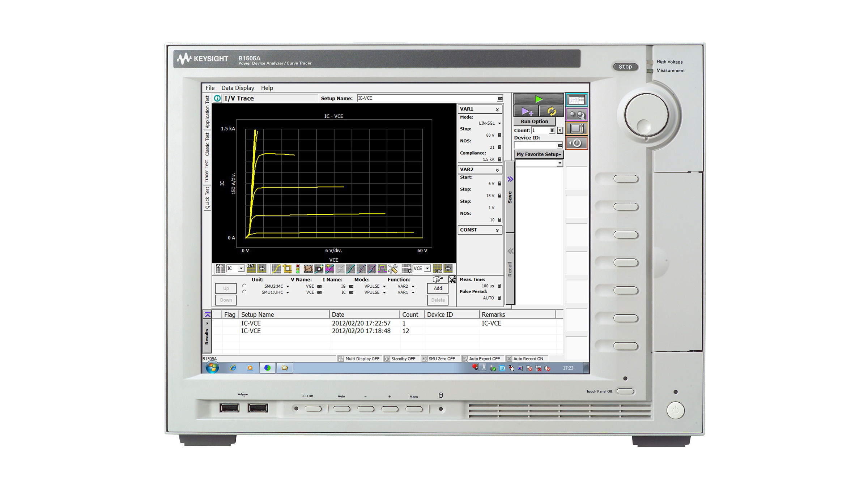Expand the VAR1 panel chevron
The image size is (868, 488).
tap(497, 109)
